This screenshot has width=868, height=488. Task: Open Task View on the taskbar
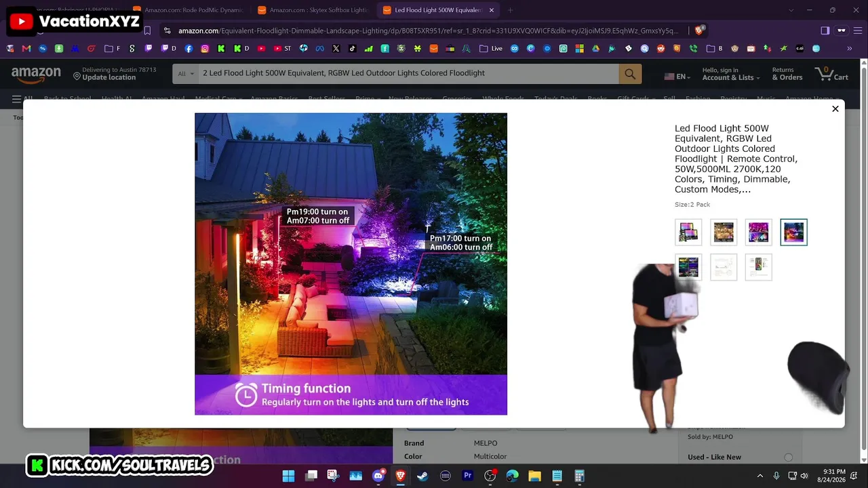(311, 476)
